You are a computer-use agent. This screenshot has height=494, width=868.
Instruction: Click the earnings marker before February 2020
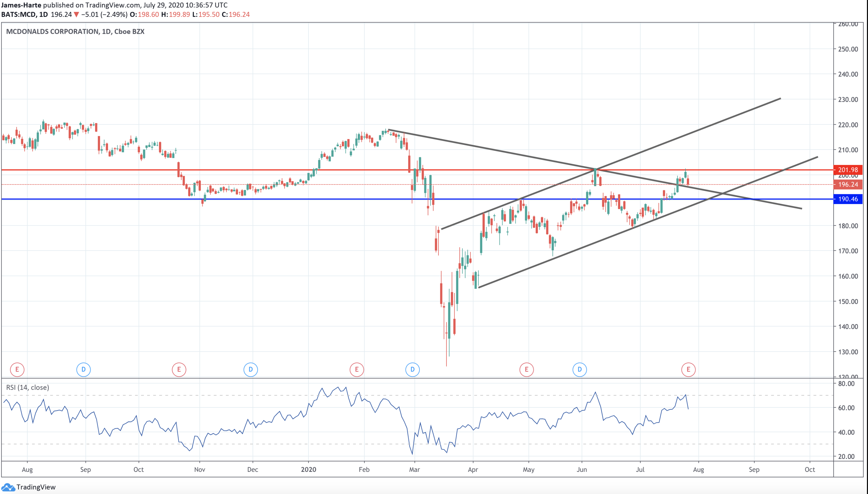[x=357, y=369]
